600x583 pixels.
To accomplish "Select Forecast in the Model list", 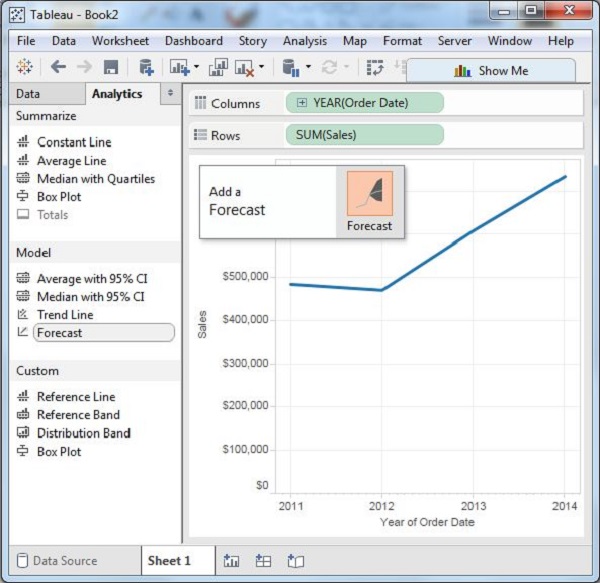I will point(60,333).
